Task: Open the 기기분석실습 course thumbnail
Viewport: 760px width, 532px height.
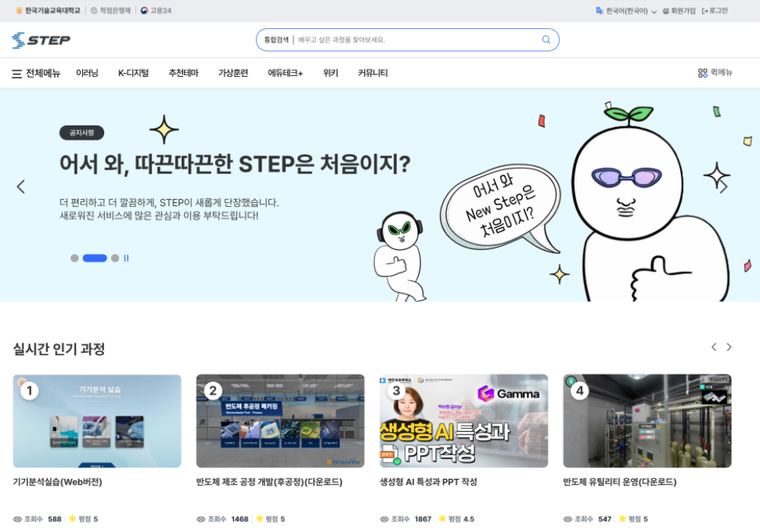Action: tap(97, 422)
